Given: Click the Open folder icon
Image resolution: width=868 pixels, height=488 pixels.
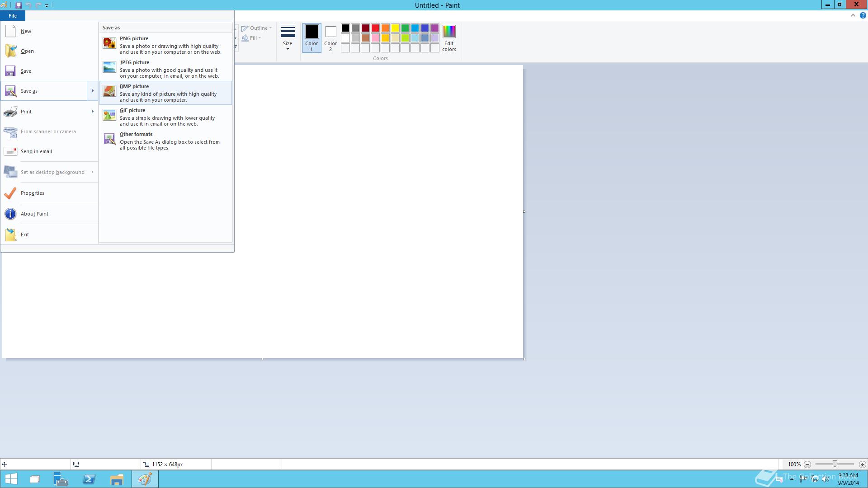Looking at the screenshot, I should (10, 51).
